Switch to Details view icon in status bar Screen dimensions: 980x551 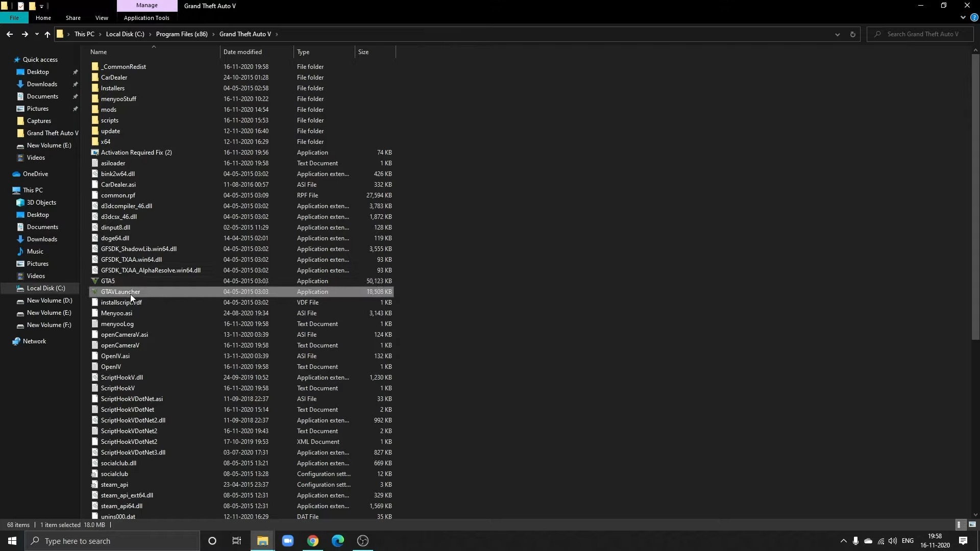(959, 524)
